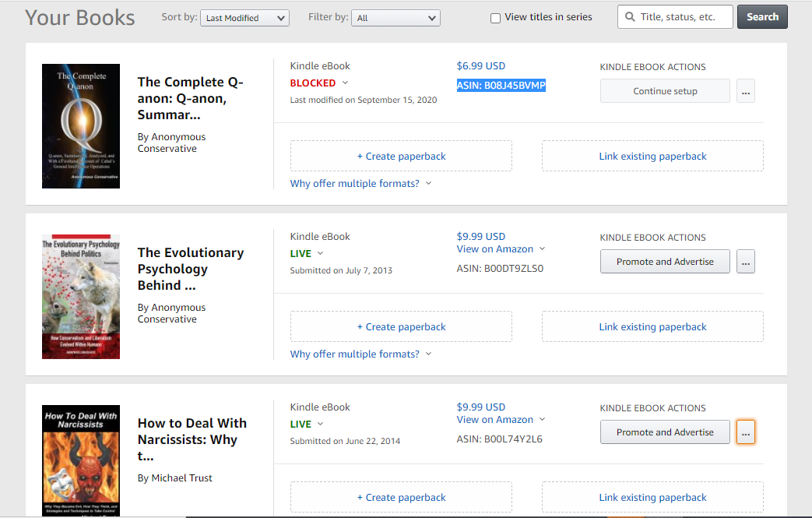Click $9.99 USD price for Narcissists book

click(480, 407)
